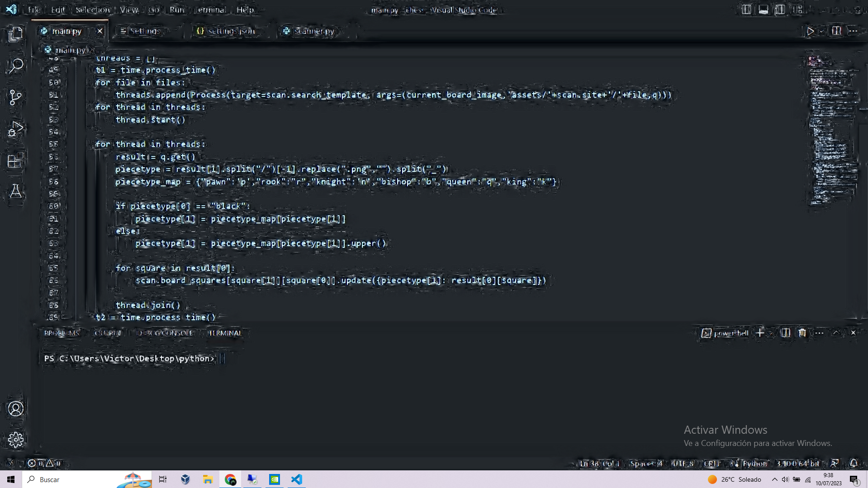Click the Run Python File play button

[x=810, y=31]
